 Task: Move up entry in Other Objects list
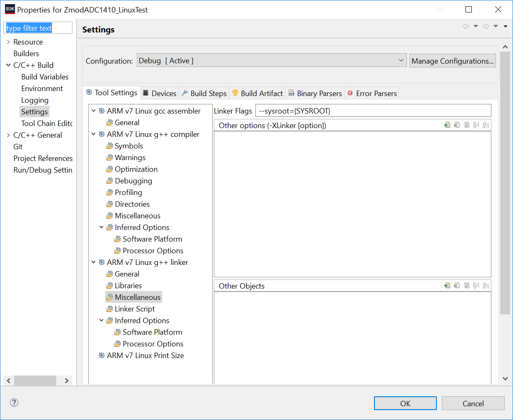coord(476,285)
